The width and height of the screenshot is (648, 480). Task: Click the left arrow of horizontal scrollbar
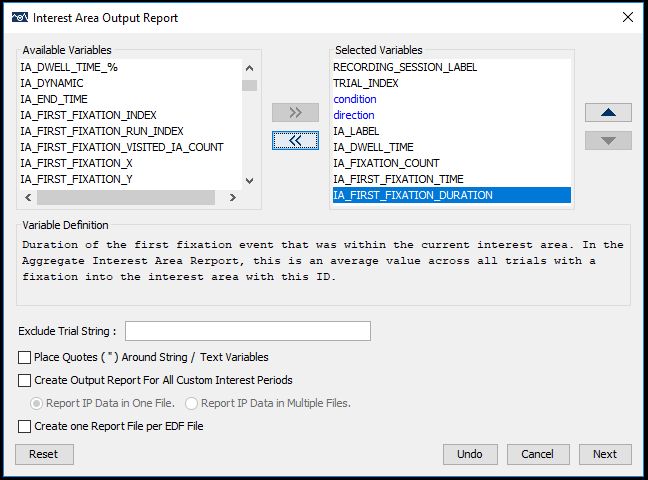click(28, 198)
